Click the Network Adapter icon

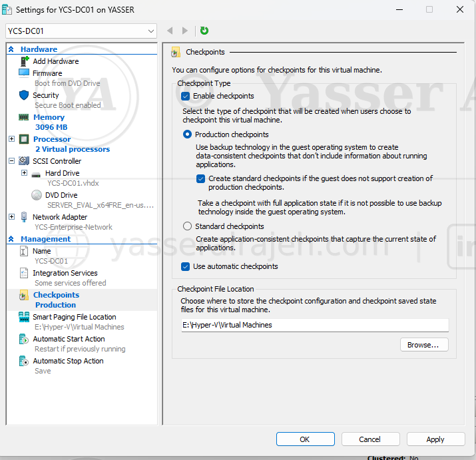[x=24, y=217]
